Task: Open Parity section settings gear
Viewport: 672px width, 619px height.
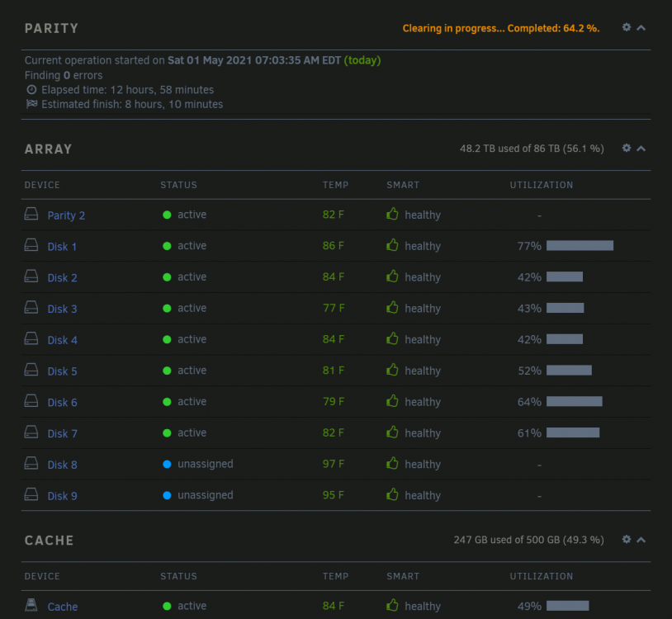Action: [x=626, y=27]
